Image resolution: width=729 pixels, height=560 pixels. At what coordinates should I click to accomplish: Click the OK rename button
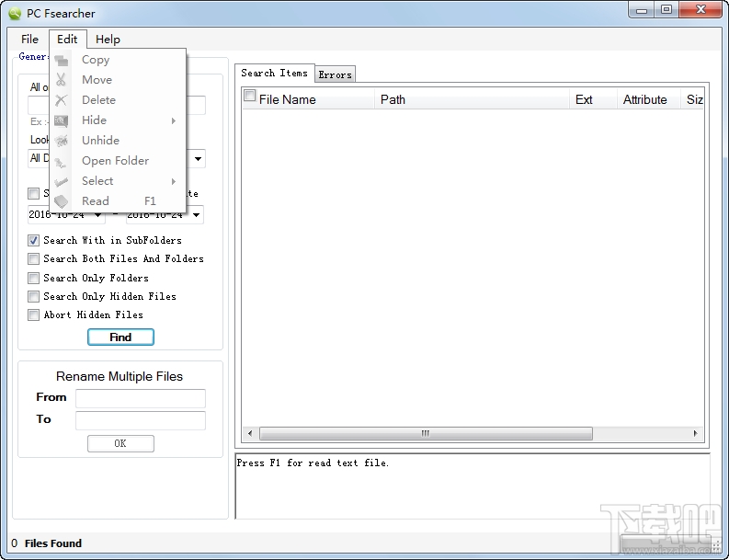click(x=120, y=444)
